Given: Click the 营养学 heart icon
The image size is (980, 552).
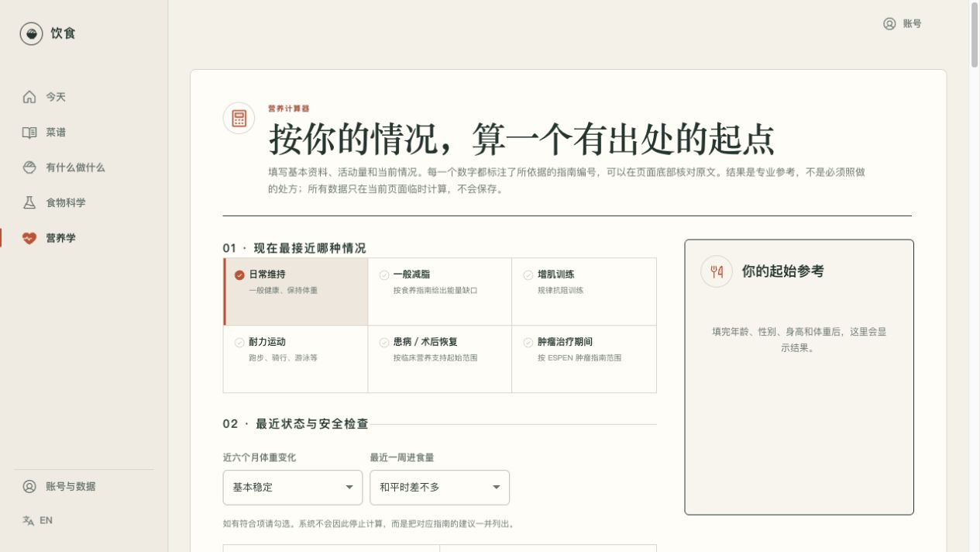Looking at the screenshot, I should (x=29, y=238).
